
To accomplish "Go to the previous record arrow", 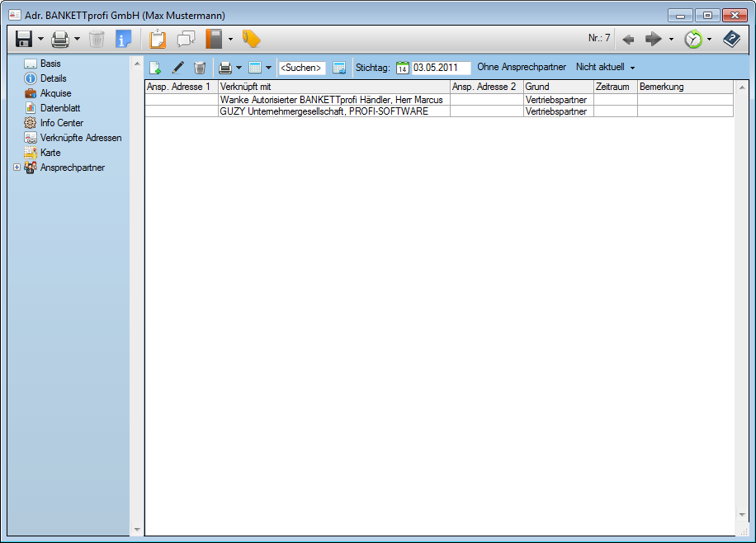I will pyautogui.click(x=628, y=39).
